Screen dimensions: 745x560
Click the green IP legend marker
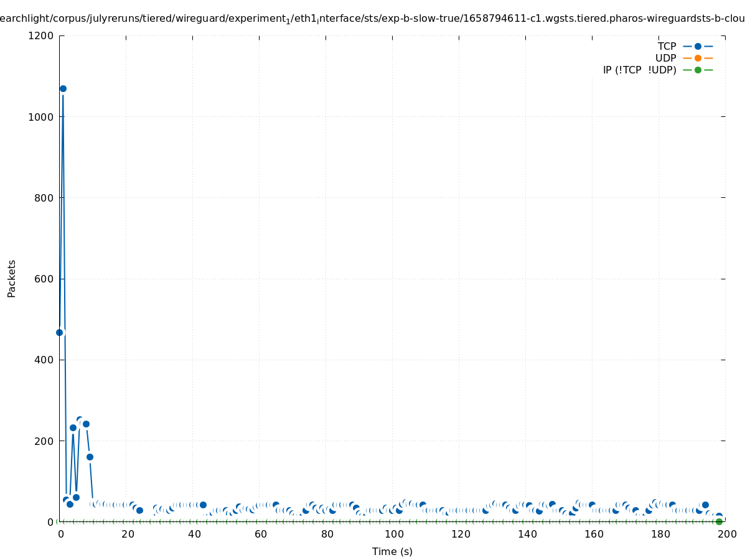coord(698,70)
